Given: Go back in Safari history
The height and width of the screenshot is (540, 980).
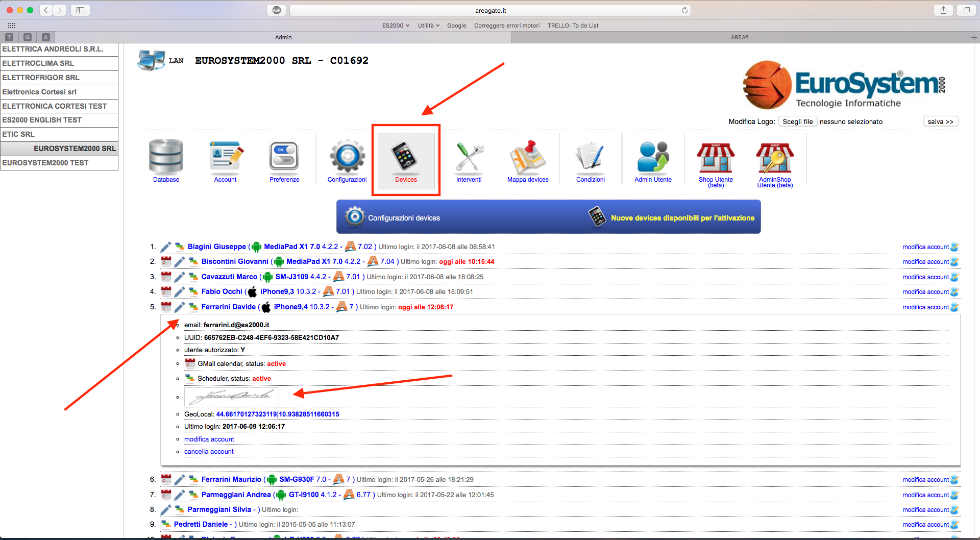Looking at the screenshot, I should click(46, 10).
